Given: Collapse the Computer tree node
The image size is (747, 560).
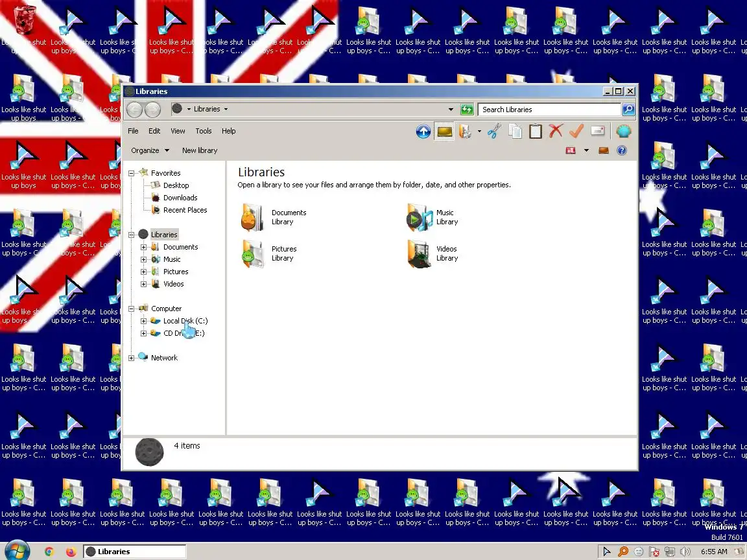Looking at the screenshot, I should tap(132, 309).
